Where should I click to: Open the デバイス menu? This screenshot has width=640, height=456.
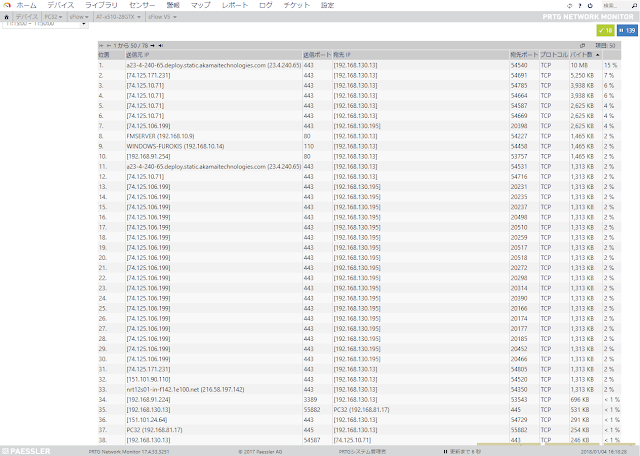60,5
